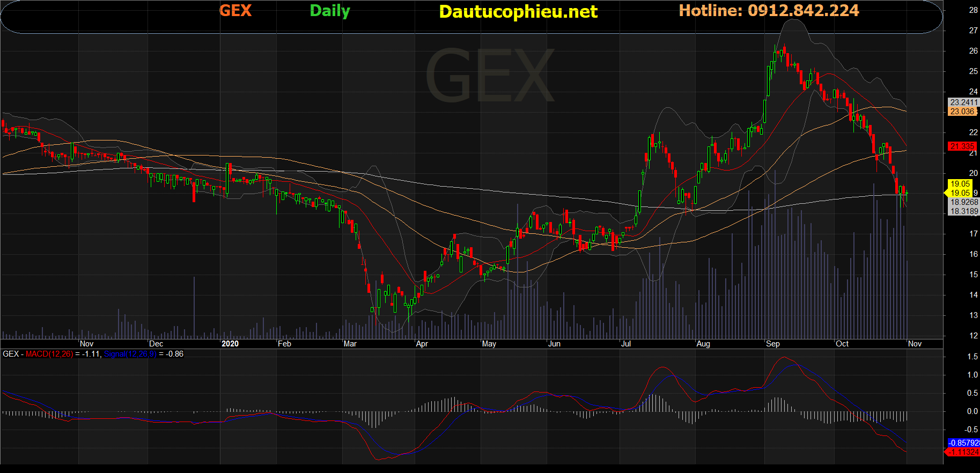This screenshot has height=473, width=980.
Task: Click the blue -0.857928 signal value tag
Action: pyautogui.click(x=964, y=443)
